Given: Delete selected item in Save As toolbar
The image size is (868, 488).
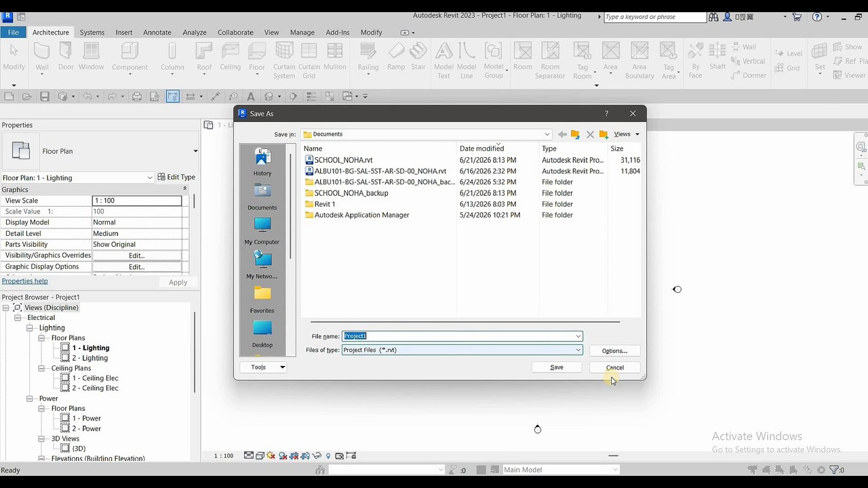Looking at the screenshot, I should pos(590,134).
